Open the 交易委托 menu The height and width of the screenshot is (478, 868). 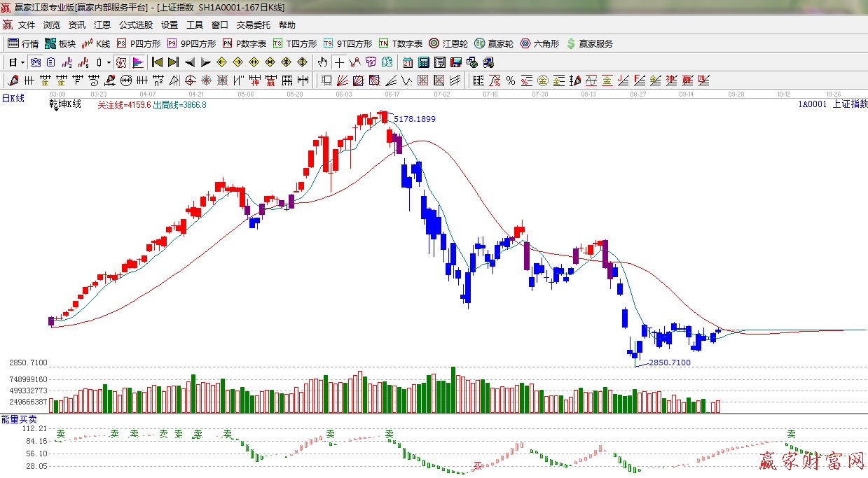(253, 25)
